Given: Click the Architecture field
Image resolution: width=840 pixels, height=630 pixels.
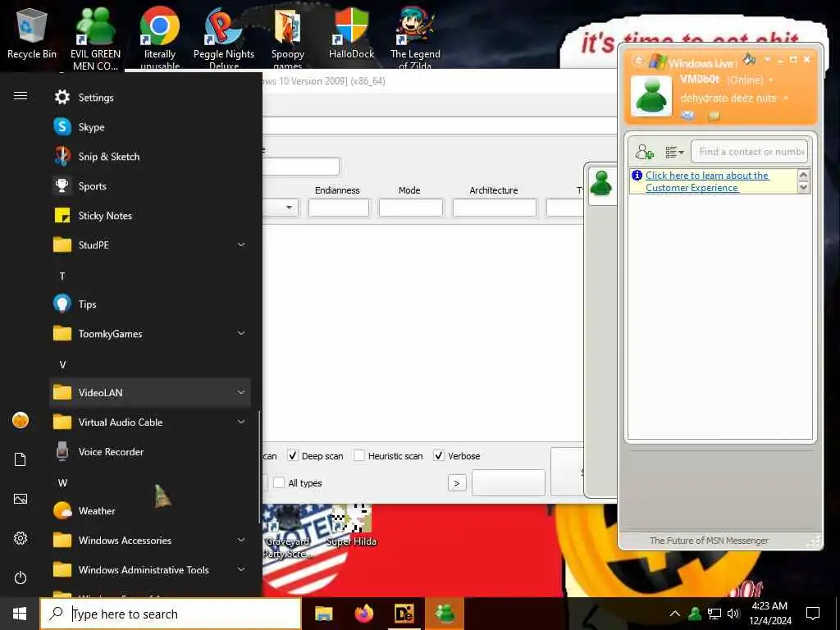Looking at the screenshot, I should click(x=495, y=208).
